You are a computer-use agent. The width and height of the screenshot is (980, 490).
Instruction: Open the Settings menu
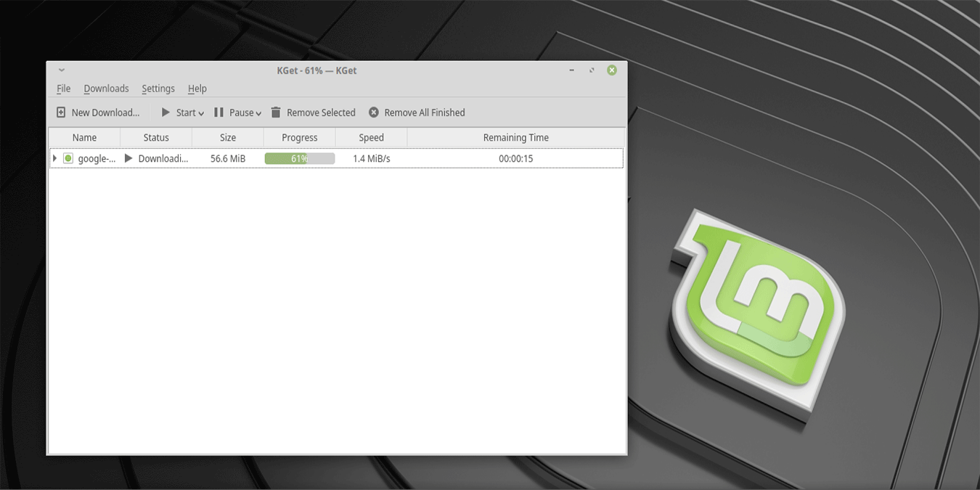(158, 88)
